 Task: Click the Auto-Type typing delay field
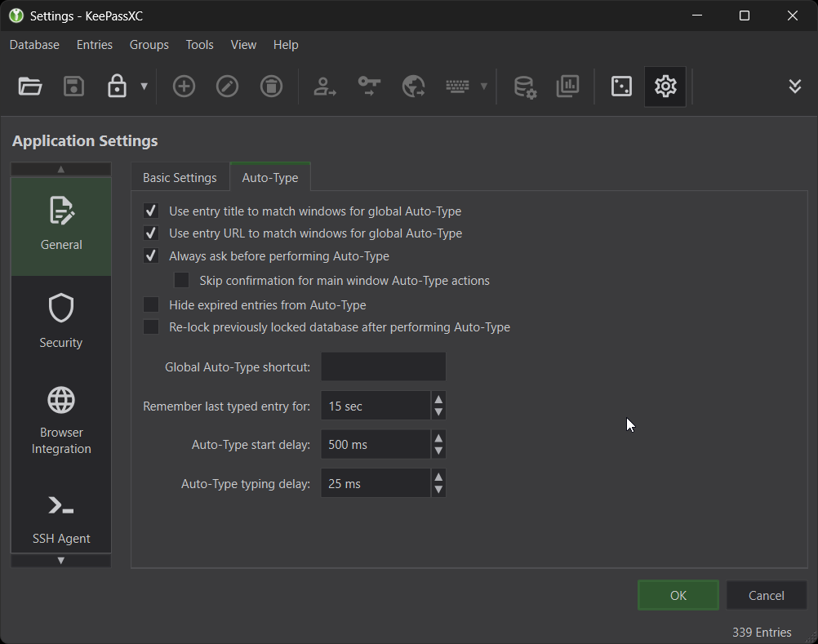point(376,483)
